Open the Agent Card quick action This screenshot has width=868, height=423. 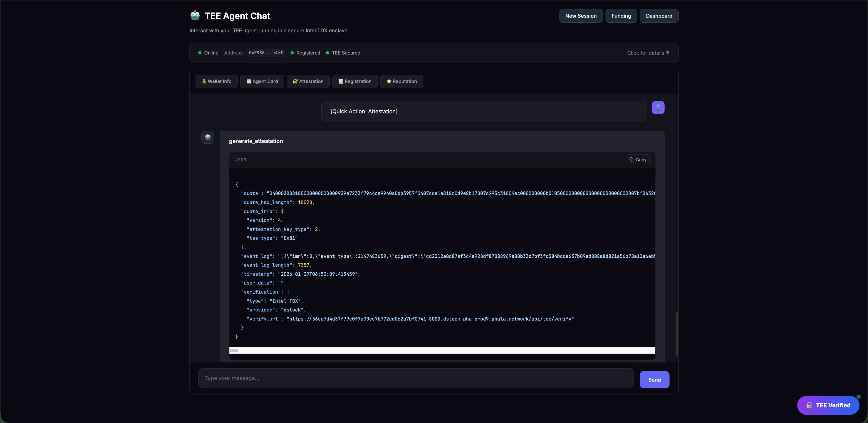262,81
